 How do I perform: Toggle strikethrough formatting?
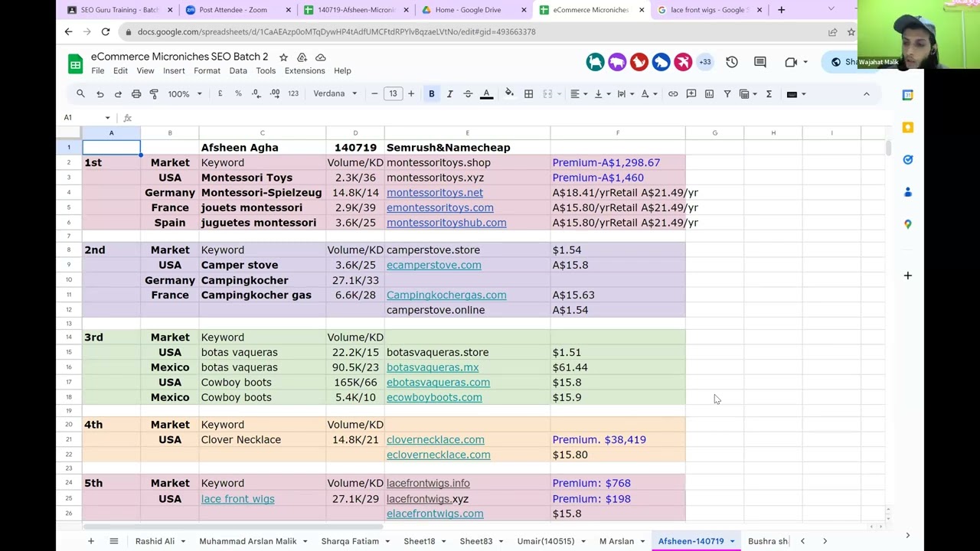point(468,94)
